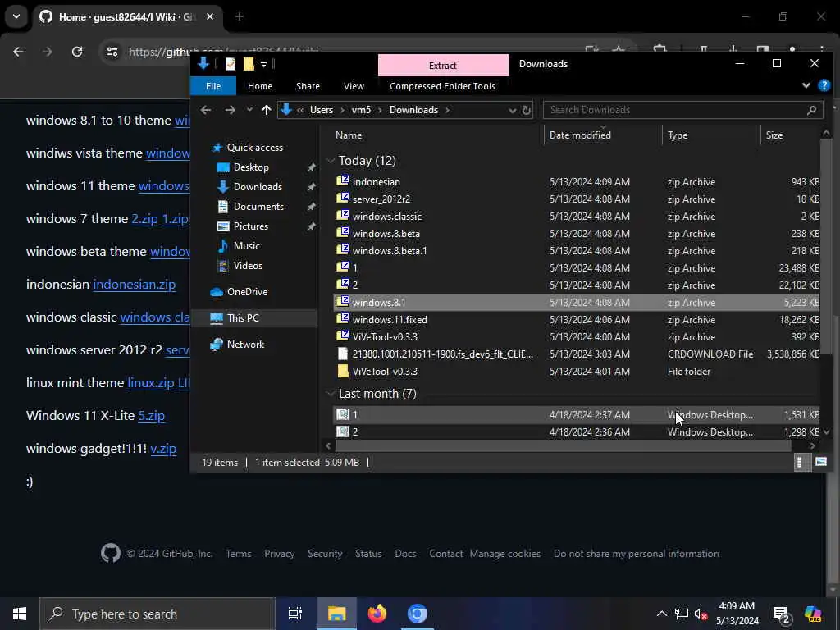This screenshot has height=630, width=840.
Task: Click browser back arrow
Action: coord(18,52)
